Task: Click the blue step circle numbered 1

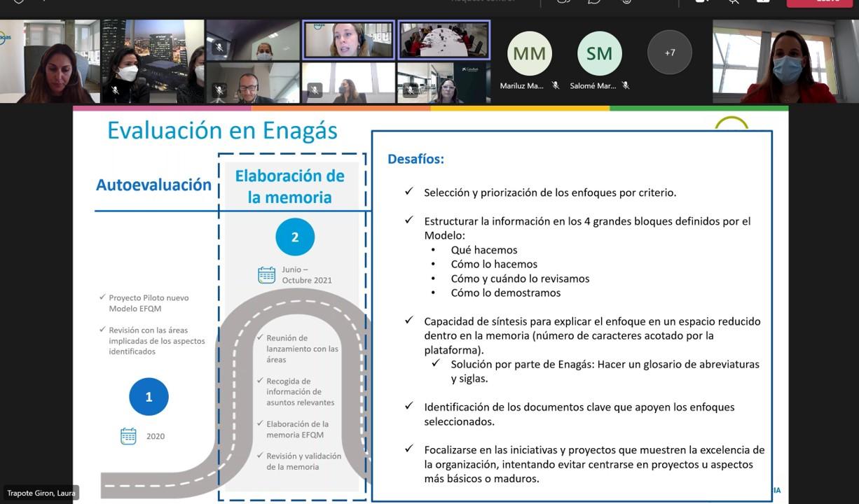Action: (x=149, y=397)
